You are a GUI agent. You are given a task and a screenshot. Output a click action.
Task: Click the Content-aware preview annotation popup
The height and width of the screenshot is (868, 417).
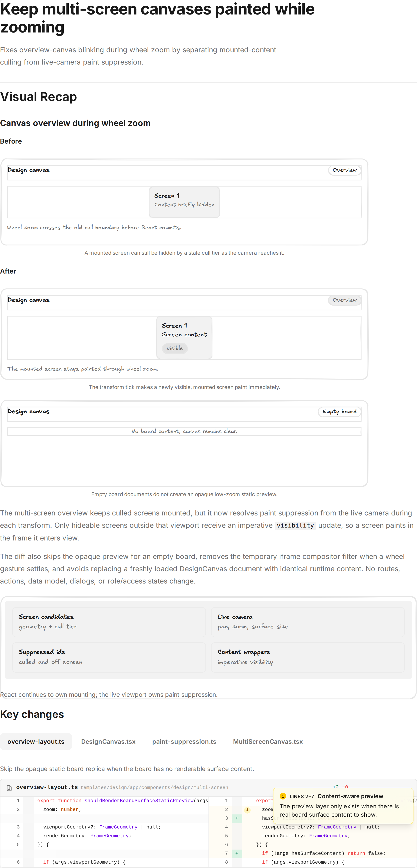click(x=343, y=805)
